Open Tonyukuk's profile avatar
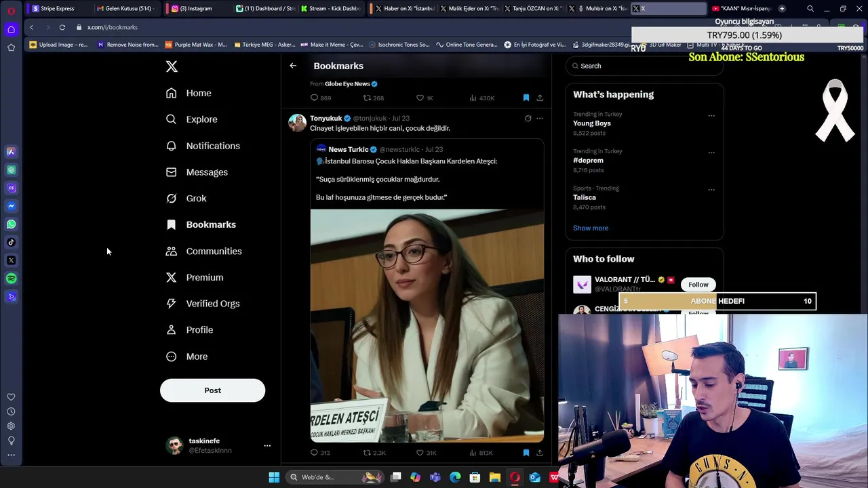 297,123
